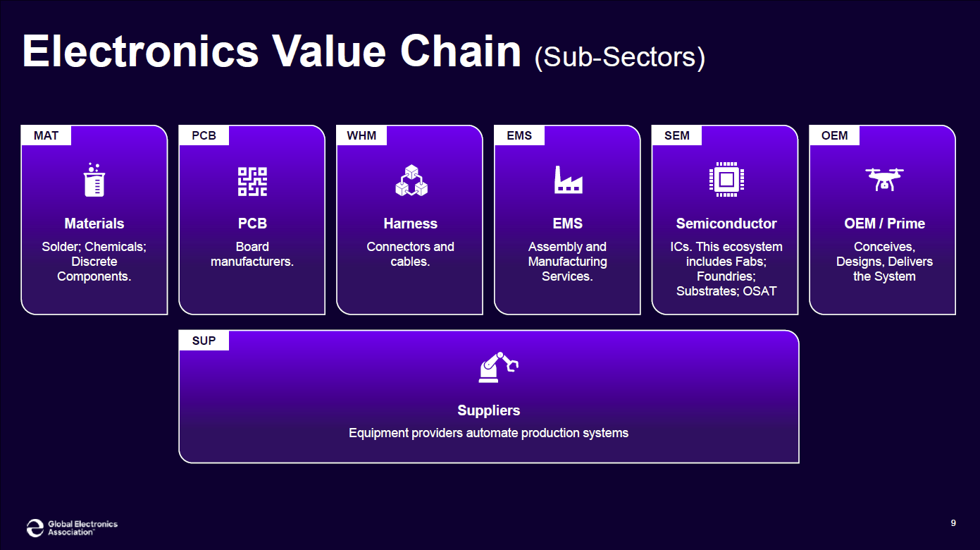The image size is (980, 550).
Task: Click the EMS factory icon
Action: (568, 180)
